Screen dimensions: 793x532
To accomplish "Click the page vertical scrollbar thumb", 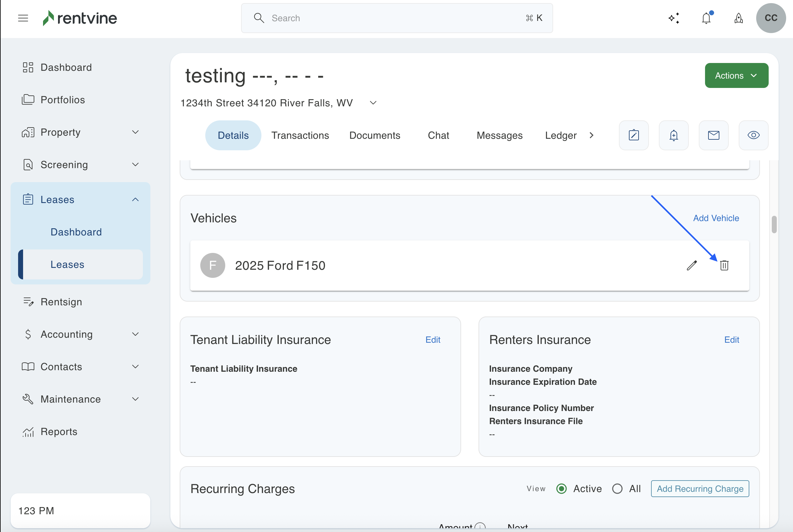I will [x=774, y=224].
